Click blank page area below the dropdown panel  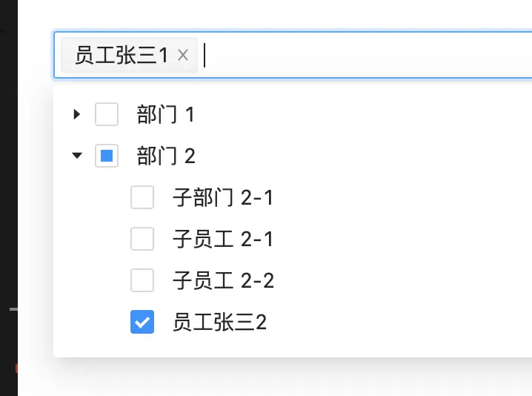[296, 378]
